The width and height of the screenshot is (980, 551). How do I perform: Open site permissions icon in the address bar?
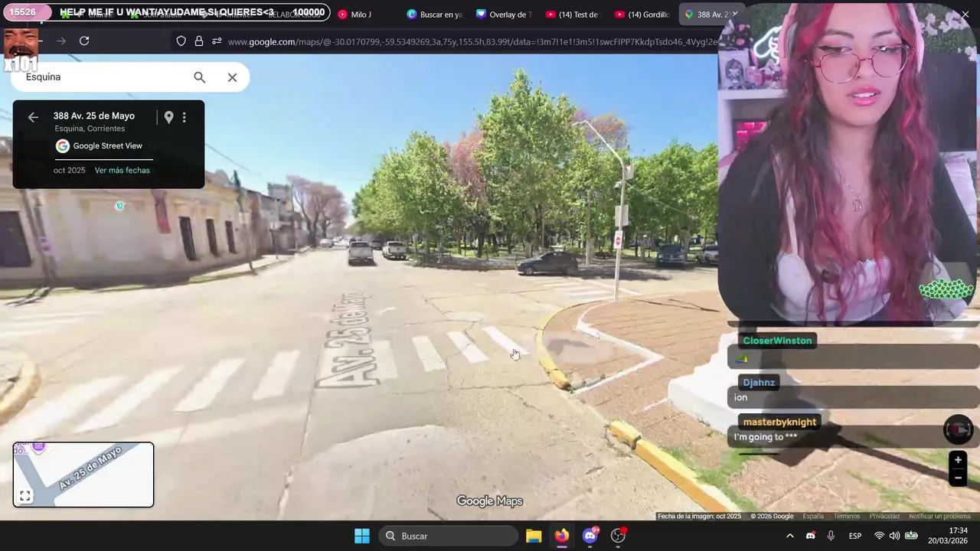click(x=217, y=41)
